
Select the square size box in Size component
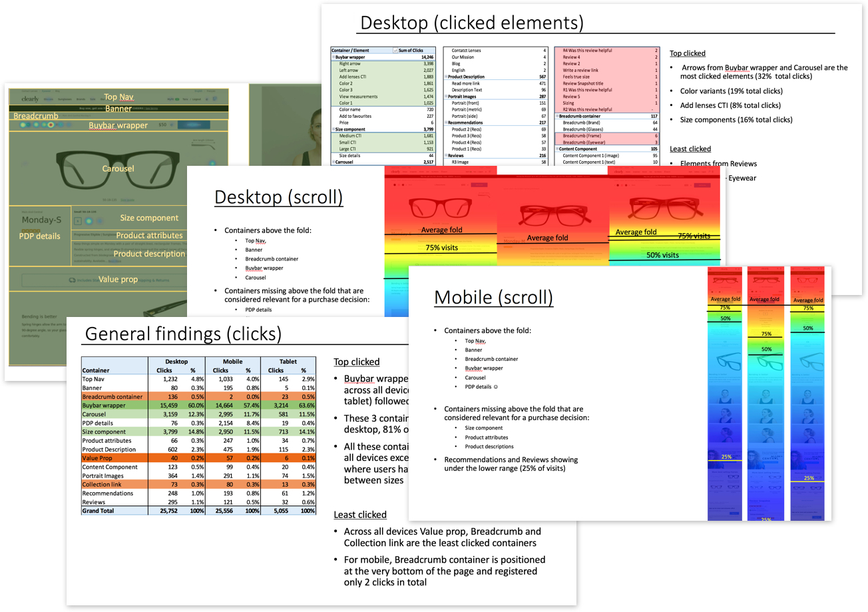77,220
